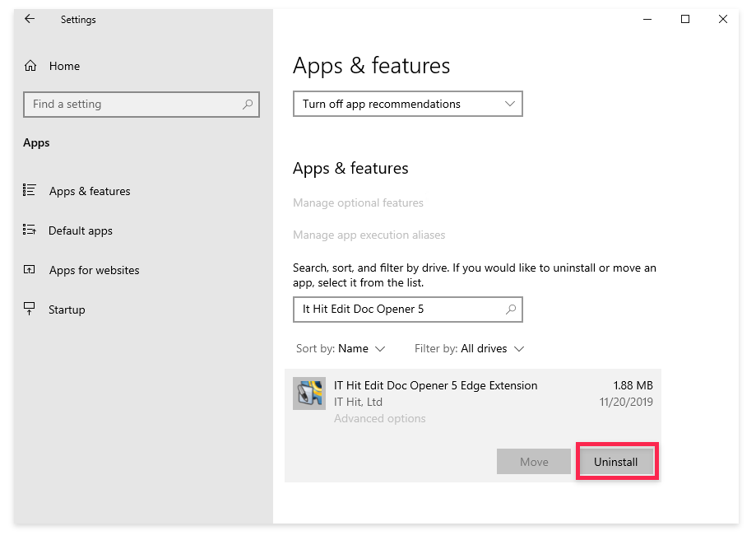
Task: Go to Apps for websites section
Action: (x=94, y=270)
